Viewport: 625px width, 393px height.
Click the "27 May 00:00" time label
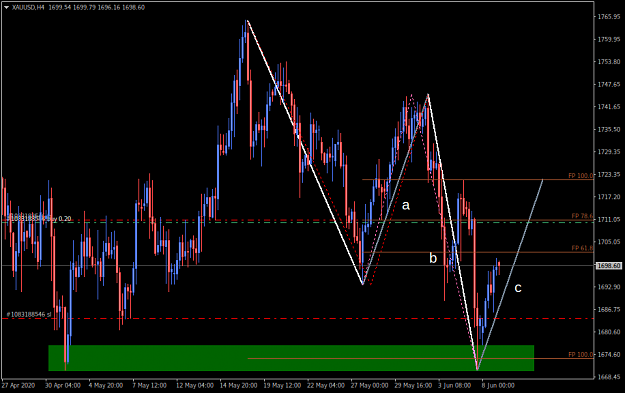[x=369, y=385]
